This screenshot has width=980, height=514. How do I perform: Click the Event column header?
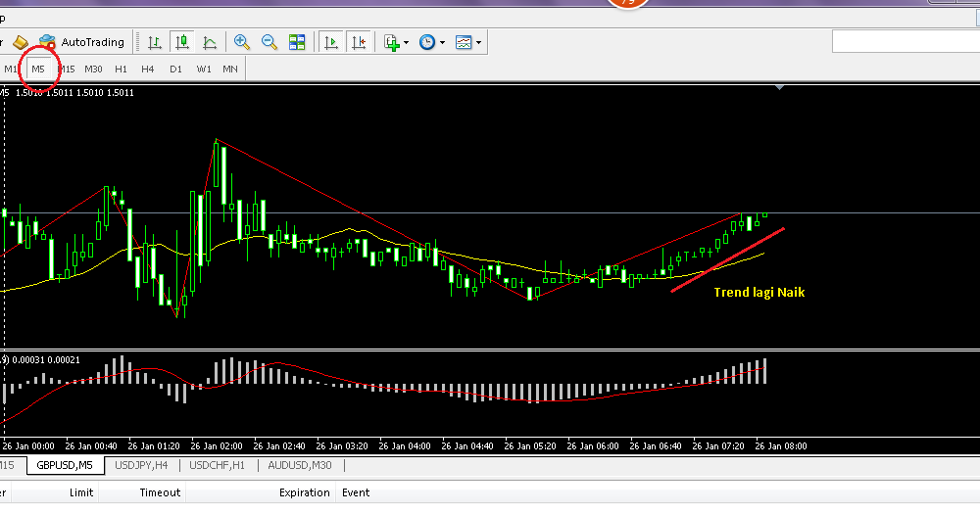[356, 492]
